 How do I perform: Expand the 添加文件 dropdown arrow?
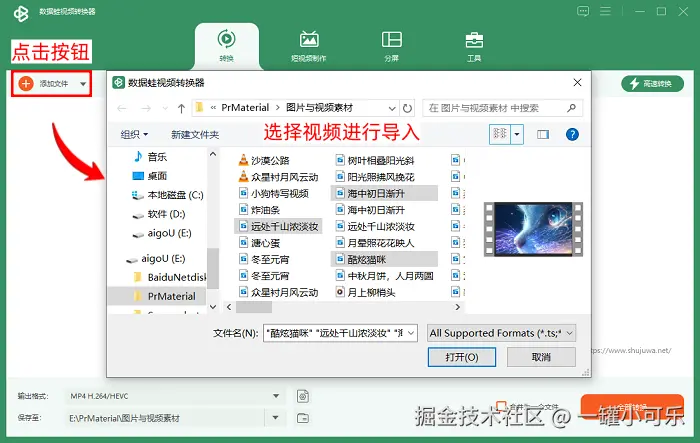pos(83,84)
